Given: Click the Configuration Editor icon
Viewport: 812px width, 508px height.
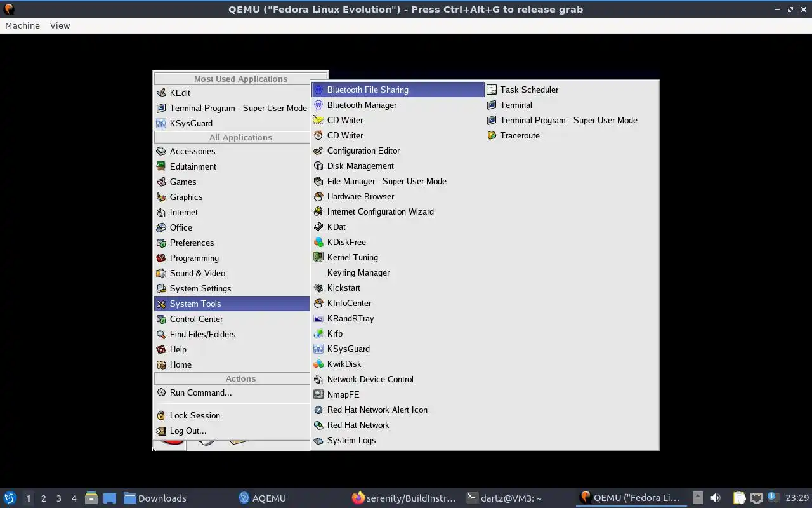Looking at the screenshot, I should click(x=318, y=150).
